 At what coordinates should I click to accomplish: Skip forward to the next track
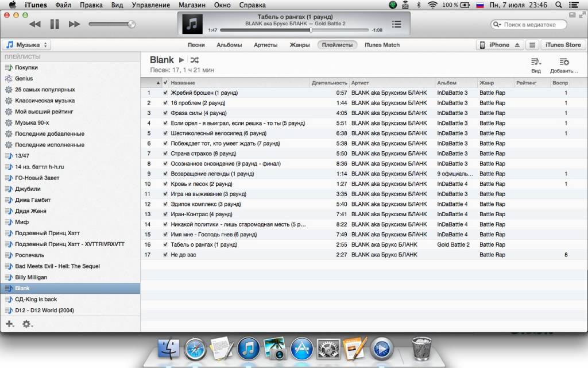pyautogui.click(x=74, y=24)
